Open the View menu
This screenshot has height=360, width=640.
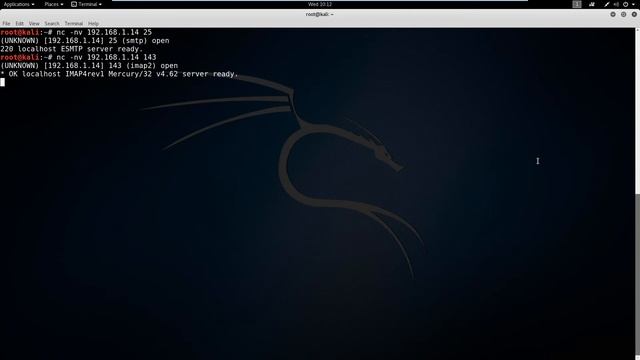[x=34, y=24]
